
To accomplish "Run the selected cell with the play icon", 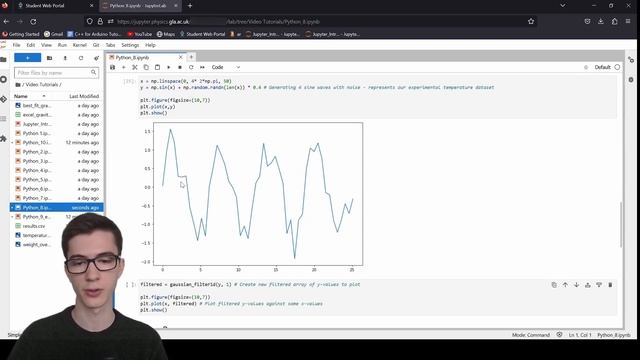I will pyautogui.click(x=169, y=67).
